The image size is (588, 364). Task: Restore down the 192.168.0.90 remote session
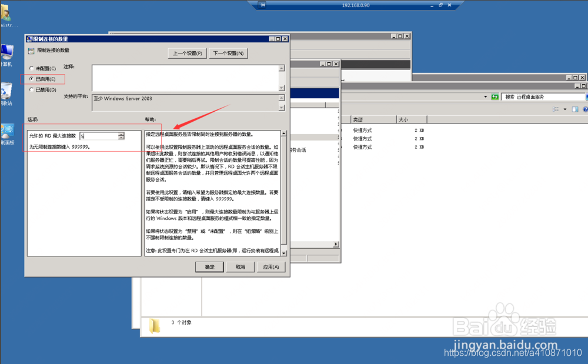(x=440, y=5)
